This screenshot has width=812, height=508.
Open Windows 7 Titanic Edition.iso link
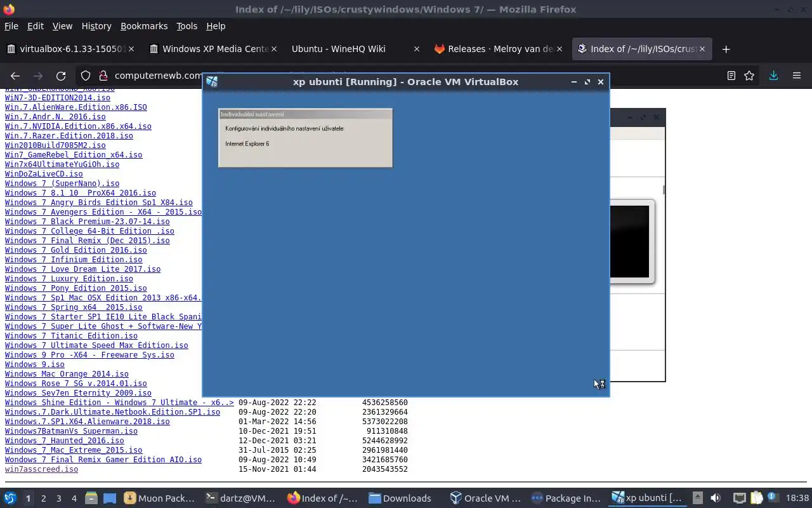click(71, 336)
